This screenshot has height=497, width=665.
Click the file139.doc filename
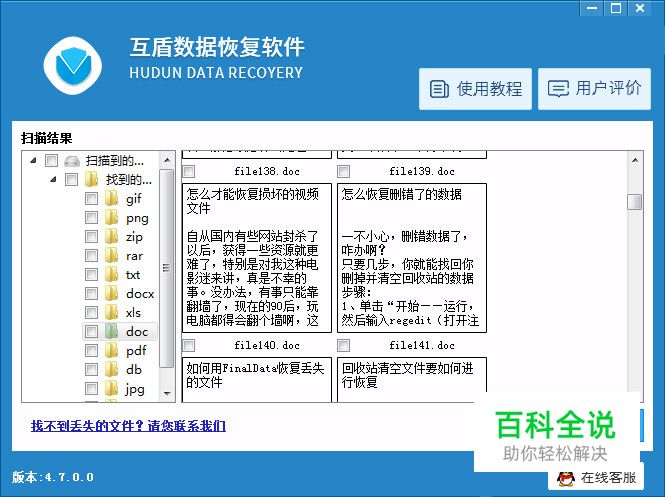pyautogui.click(x=422, y=171)
